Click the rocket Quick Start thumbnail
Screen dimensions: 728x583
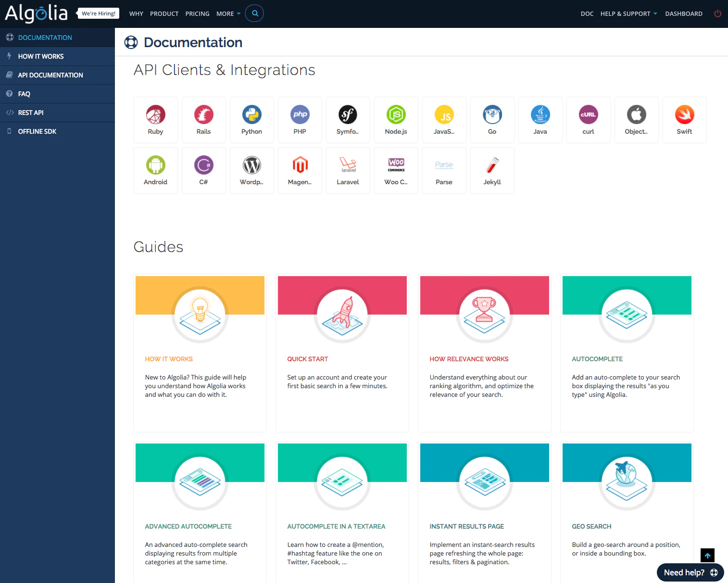(342, 315)
